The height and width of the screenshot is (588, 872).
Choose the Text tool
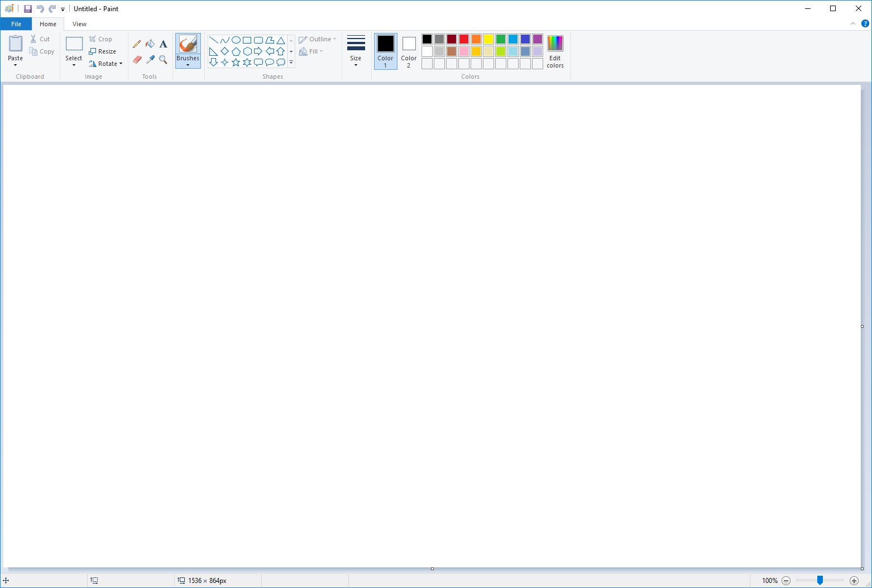[x=162, y=44]
